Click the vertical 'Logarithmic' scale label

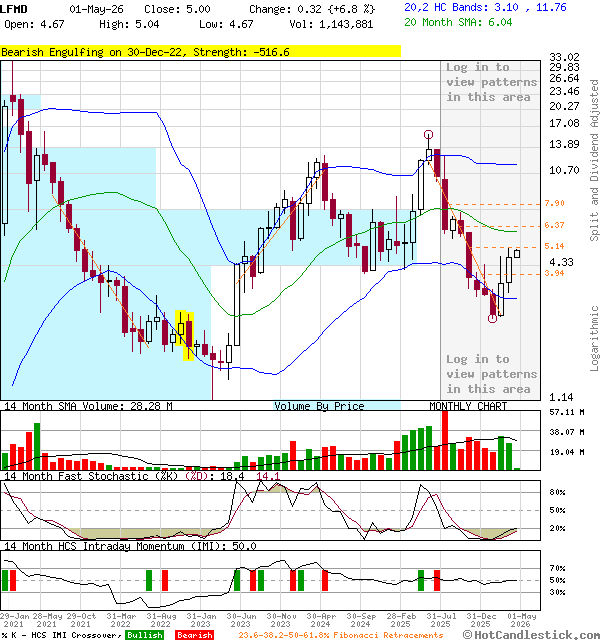point(594,338)
